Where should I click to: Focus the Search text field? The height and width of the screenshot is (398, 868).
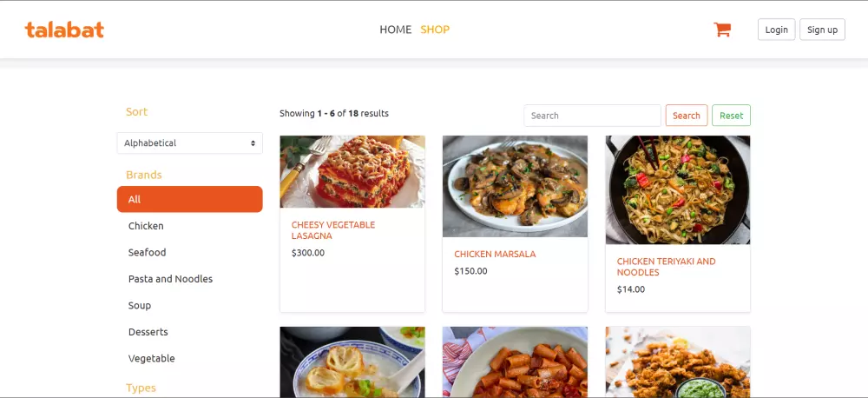[x=592, y=116]
